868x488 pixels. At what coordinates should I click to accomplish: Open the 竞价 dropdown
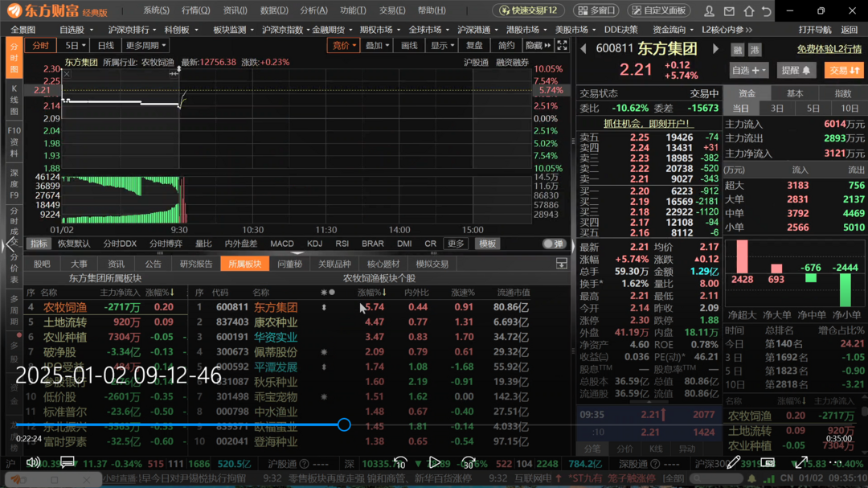pos(344,45)
